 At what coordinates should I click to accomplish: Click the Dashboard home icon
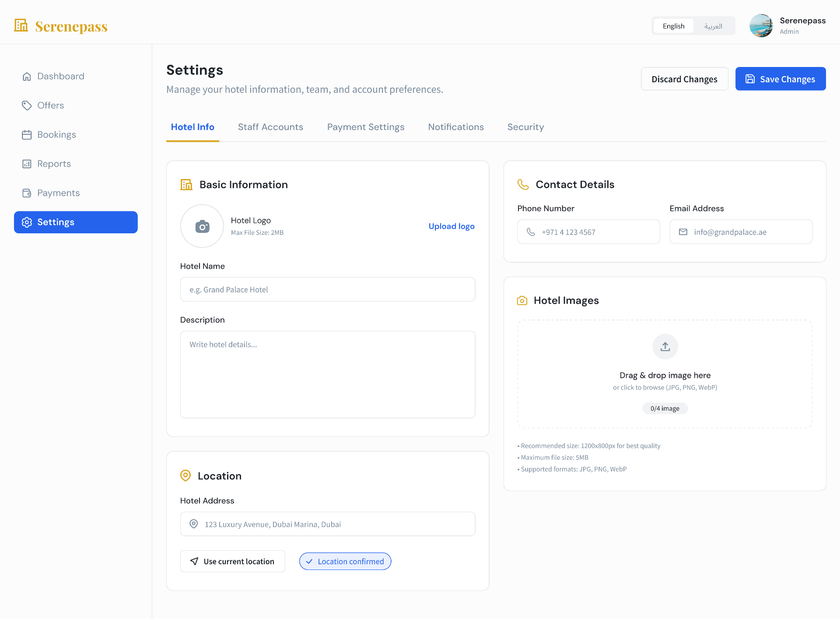point(27,76)
